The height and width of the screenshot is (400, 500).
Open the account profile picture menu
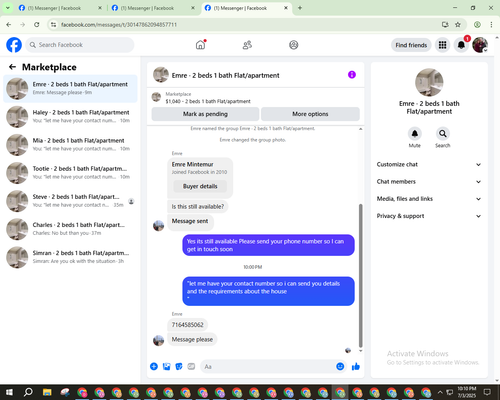coord(480,45)
